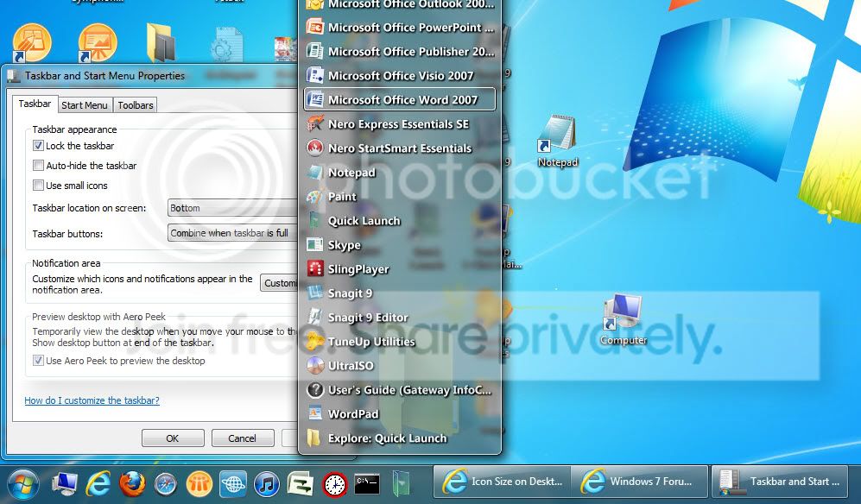Open User's Guide (Gateway InfoC... entry

click(400, 389)
